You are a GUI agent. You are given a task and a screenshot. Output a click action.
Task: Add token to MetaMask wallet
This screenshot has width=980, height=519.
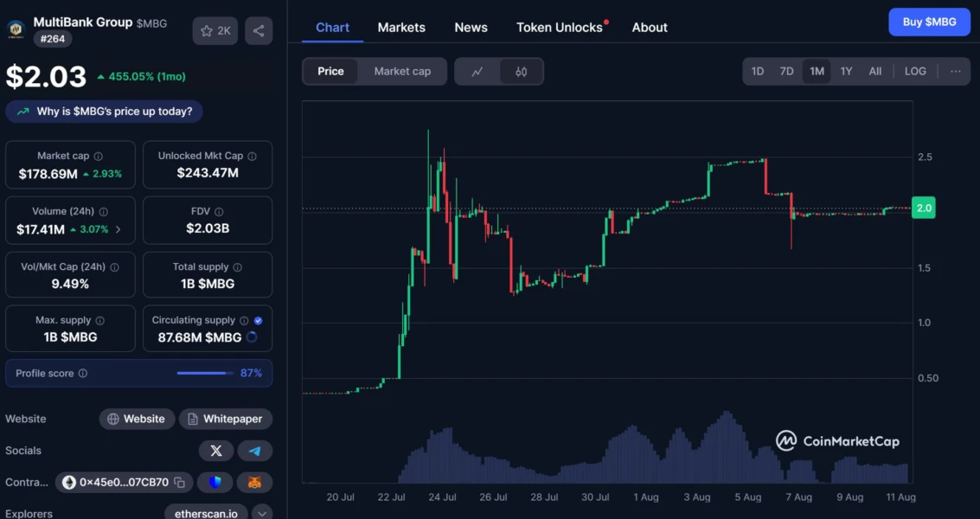coord(254,482)
